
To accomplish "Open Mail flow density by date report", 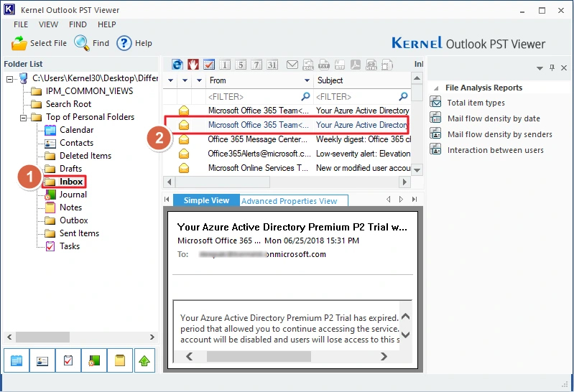I will click(494, 118).
